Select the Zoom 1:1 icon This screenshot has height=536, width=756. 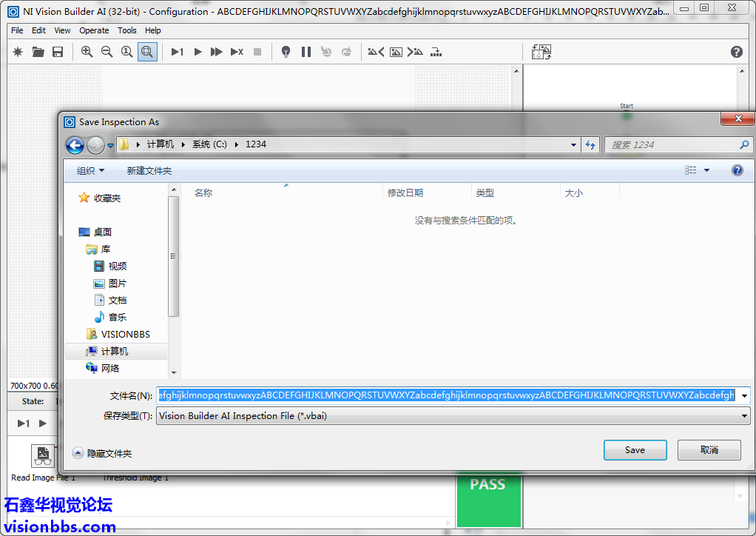[126, 52]
